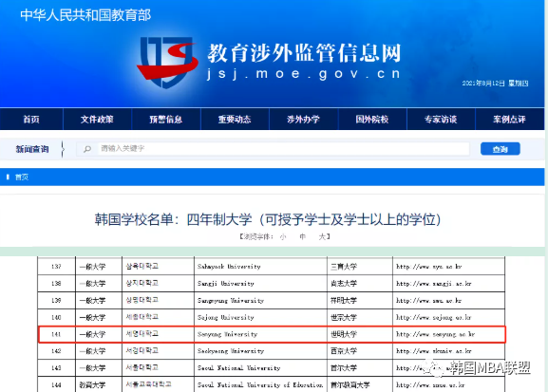Screen dimensions: 548x392
Task: Select row number 142 cell
Action: click(x=56, y=351)
